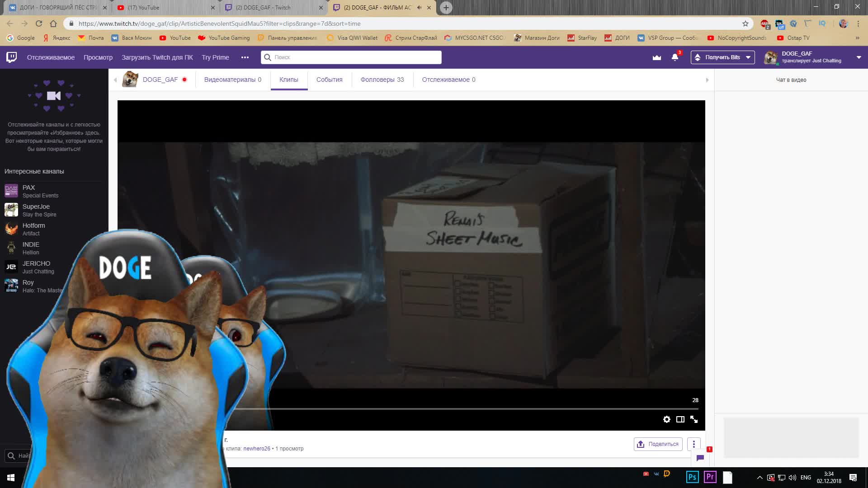Open the Try Prime link
Image resolution: width=868 pixels, height=488 pixels.
point(215,57)
